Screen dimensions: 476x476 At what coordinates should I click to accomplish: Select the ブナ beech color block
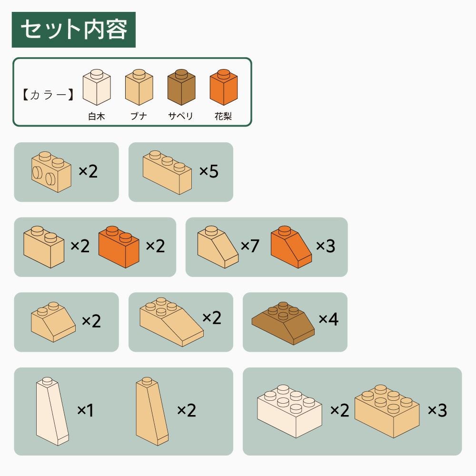coord(139,87)
